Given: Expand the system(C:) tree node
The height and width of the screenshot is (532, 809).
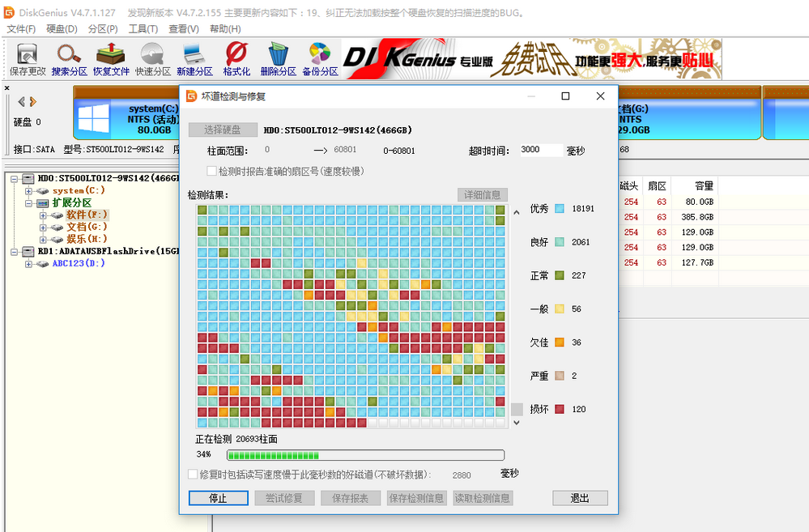Looking at the screenshot, I should click(x=29, y=191).
